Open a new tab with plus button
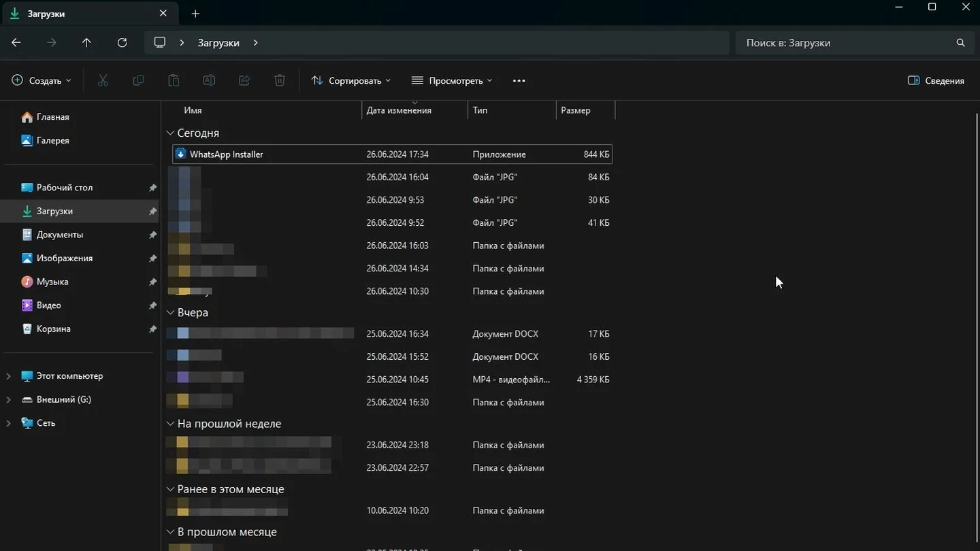980x551 pixels. click(x=195, y=14)
